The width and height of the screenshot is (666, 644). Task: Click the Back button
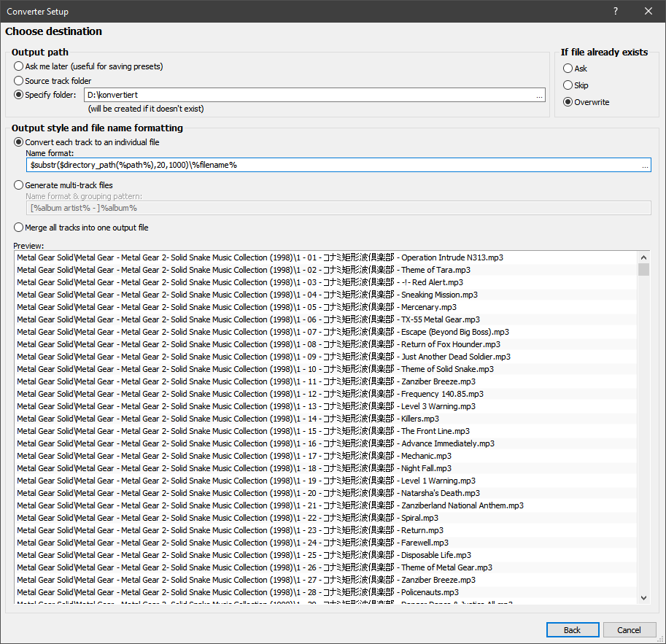573,629
